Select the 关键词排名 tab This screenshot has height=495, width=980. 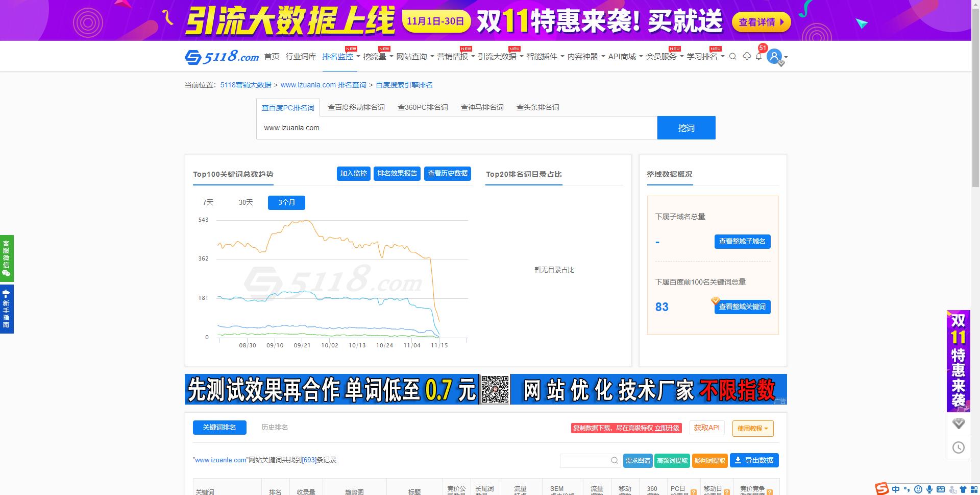tap(219, 427)
